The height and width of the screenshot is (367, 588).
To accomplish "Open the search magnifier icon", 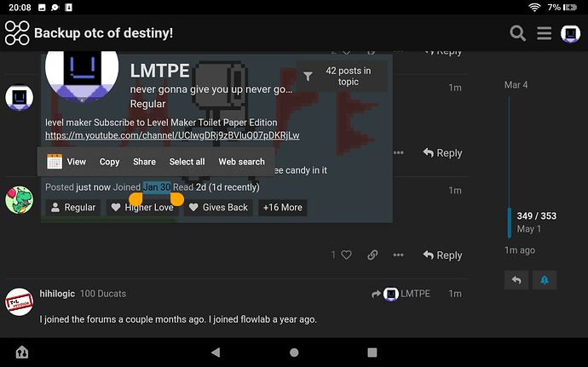I will [517, 33].
